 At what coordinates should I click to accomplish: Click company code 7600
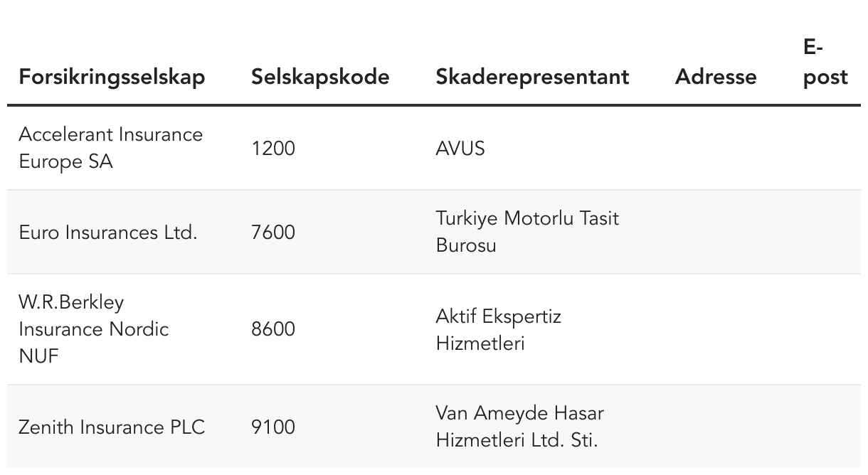pyautogui.click(x=273, y=233)
